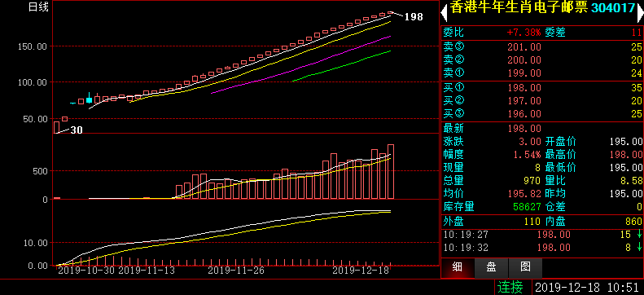Image resolution: width=644 pixels, height=295 pixels.
Task: Select the 图 tab
Action: click(525, 268)
